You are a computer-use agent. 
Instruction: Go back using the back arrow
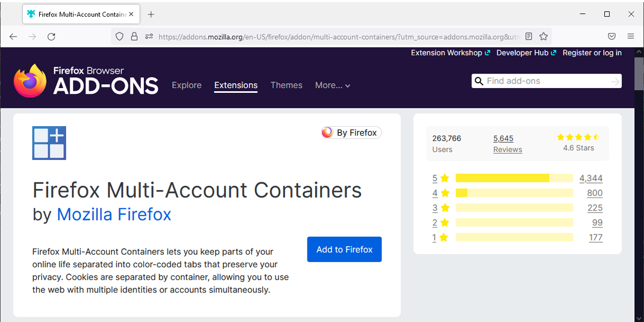(x=13, y=36)
